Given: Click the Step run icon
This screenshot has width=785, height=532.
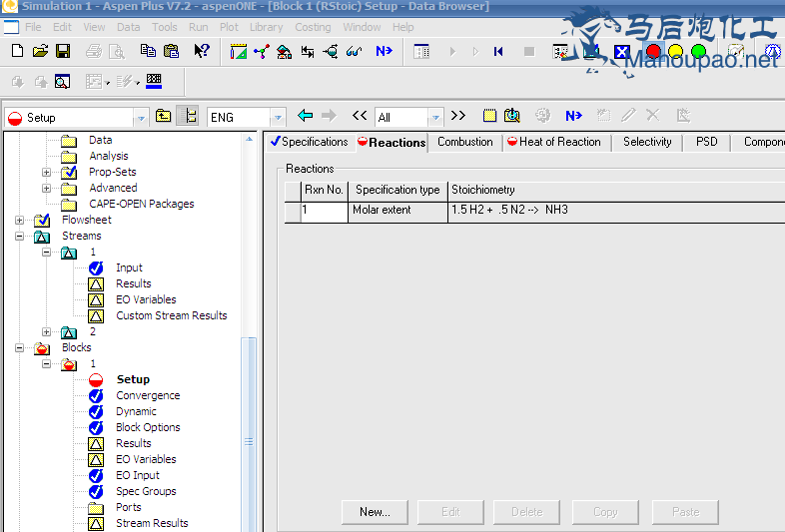Looking at the screenshot, I should point(475,52).
